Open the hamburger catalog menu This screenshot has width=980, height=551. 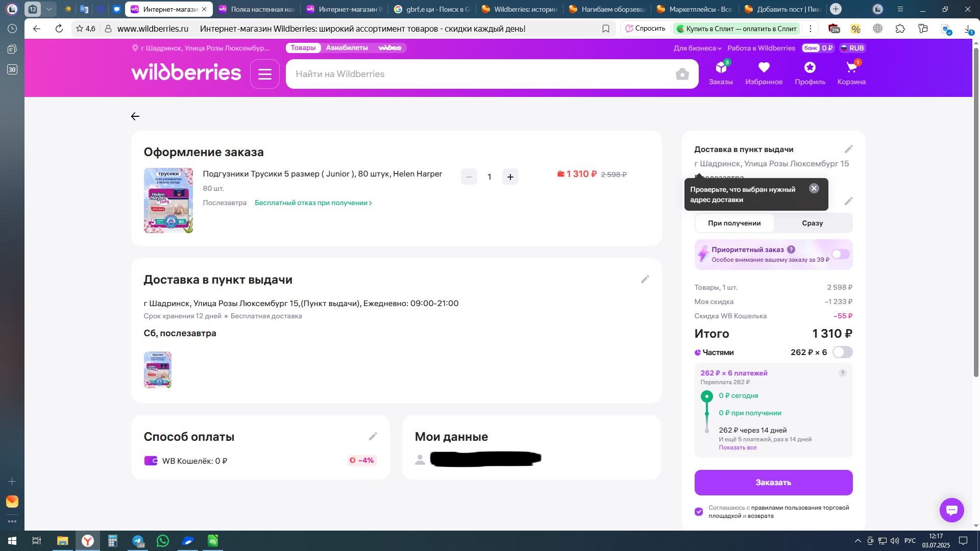(x=264, y=74)
